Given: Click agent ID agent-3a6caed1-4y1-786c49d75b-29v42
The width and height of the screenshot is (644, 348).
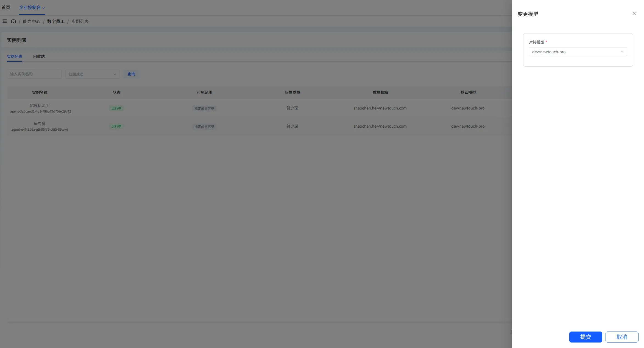Looking at the screenshot, I should click(41, 111).
